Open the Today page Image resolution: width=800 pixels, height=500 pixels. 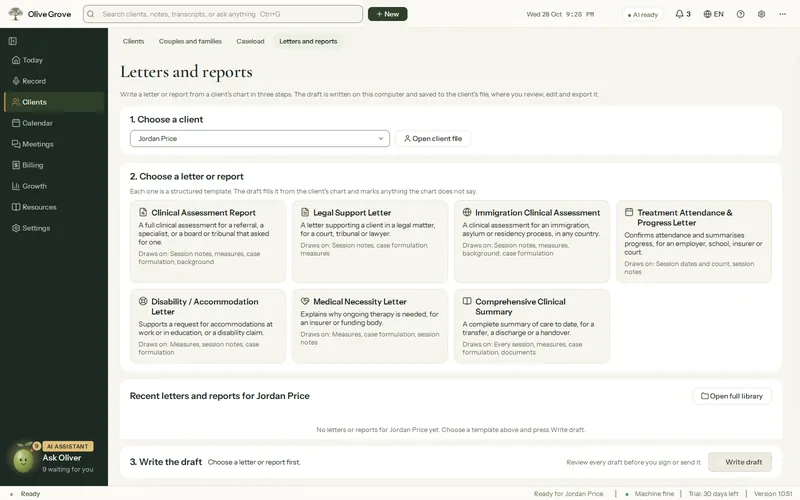coord(54,60)
